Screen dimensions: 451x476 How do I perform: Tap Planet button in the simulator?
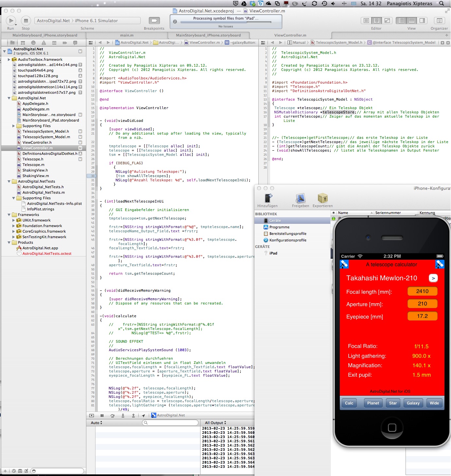coord(373,403)
